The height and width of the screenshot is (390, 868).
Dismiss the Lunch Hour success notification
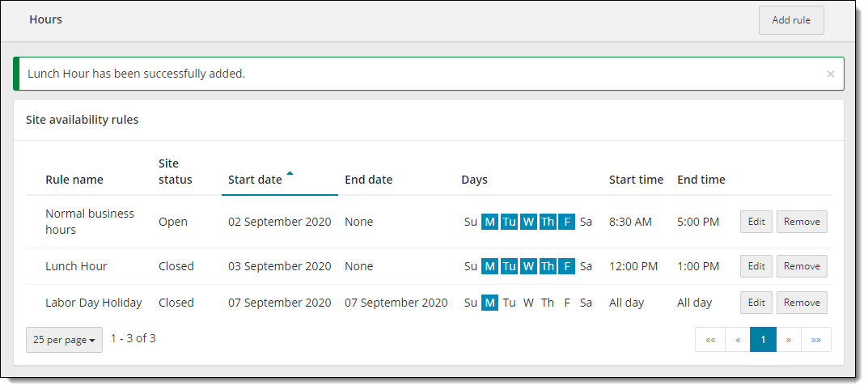[x=830, y=74]
